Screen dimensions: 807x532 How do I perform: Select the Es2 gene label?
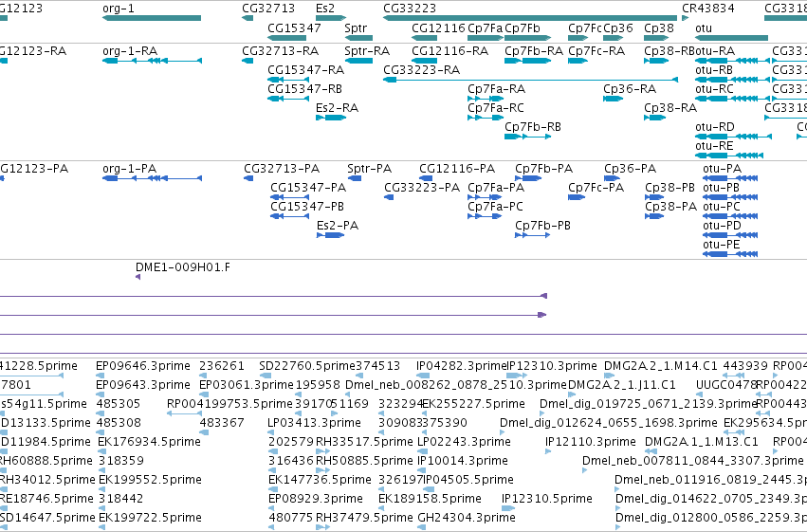point(325,9)
